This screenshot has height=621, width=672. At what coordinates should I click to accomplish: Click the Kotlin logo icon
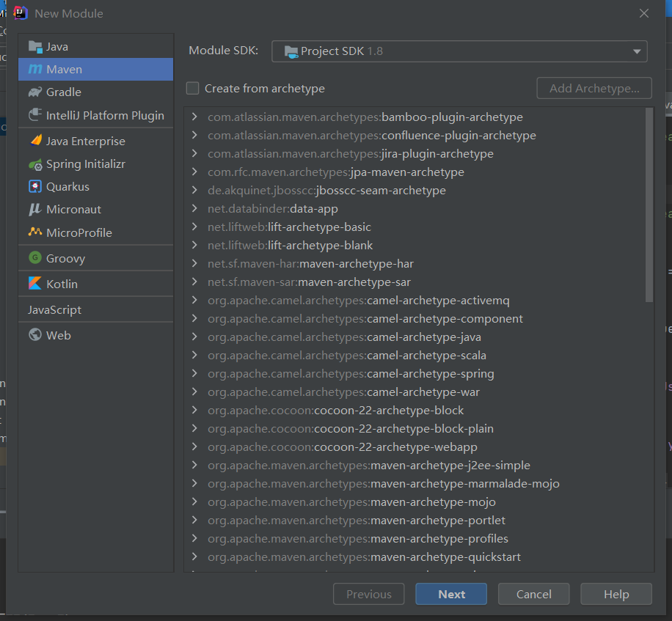(x=35, y=283)
